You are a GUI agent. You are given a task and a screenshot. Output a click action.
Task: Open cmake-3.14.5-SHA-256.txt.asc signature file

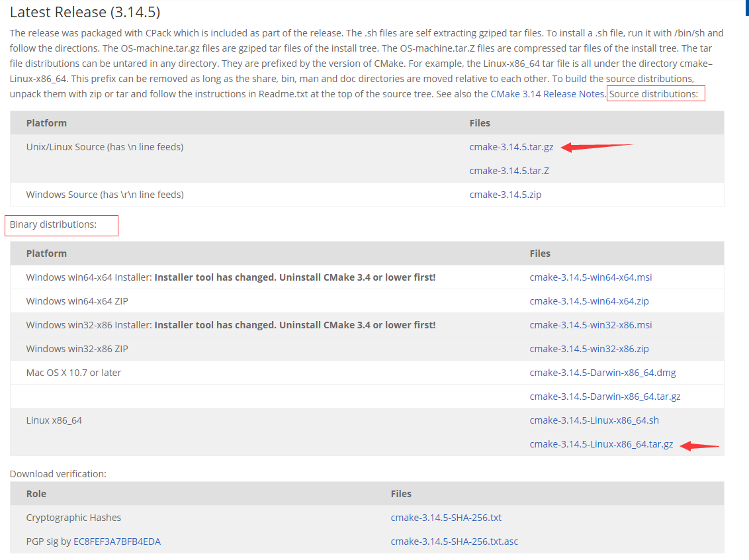[454, 542]
